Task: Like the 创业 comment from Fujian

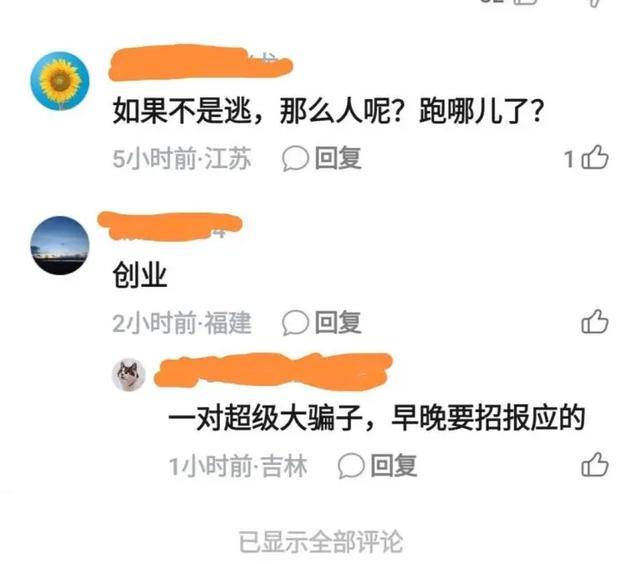Action: point(595,322)
